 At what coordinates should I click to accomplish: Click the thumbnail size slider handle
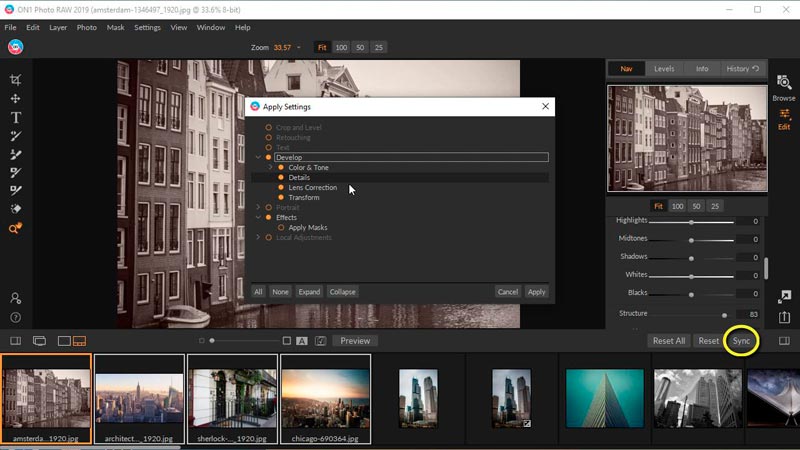pyautogui.click(x=212, y=340)
